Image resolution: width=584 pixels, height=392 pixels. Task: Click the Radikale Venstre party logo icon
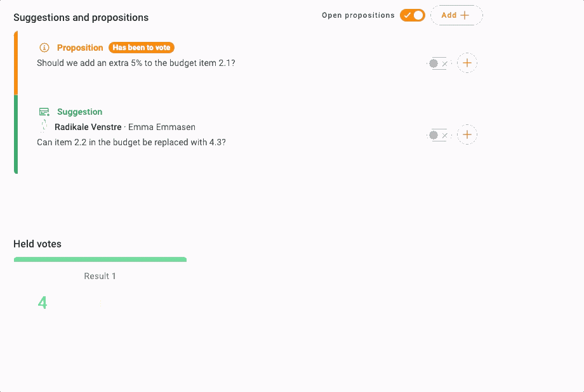point(44,127)
